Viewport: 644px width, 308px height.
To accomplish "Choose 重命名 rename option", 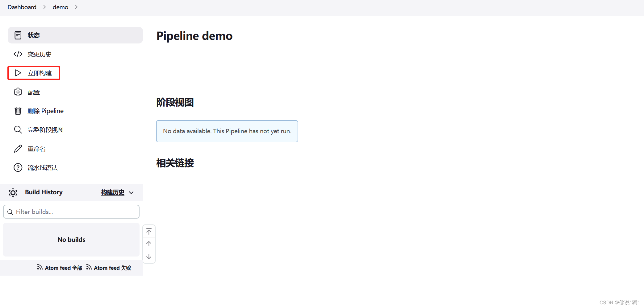I will click(36, 149).
